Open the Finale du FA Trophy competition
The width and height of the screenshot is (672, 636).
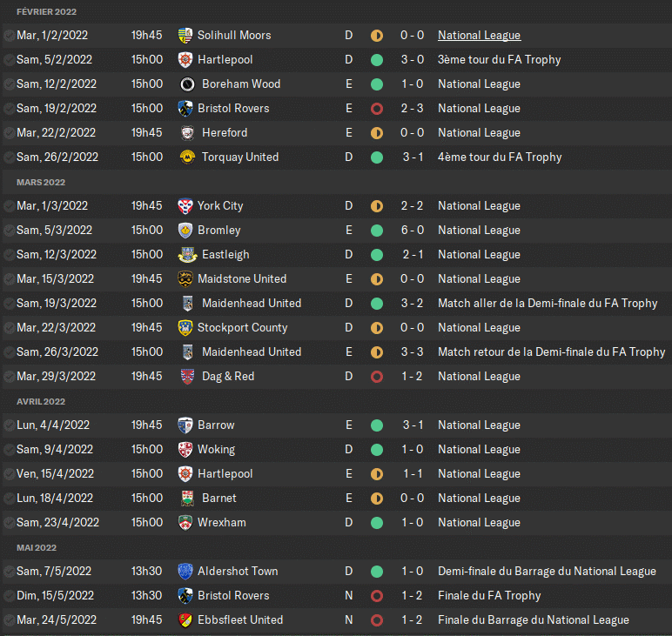(x=489, y=596)
